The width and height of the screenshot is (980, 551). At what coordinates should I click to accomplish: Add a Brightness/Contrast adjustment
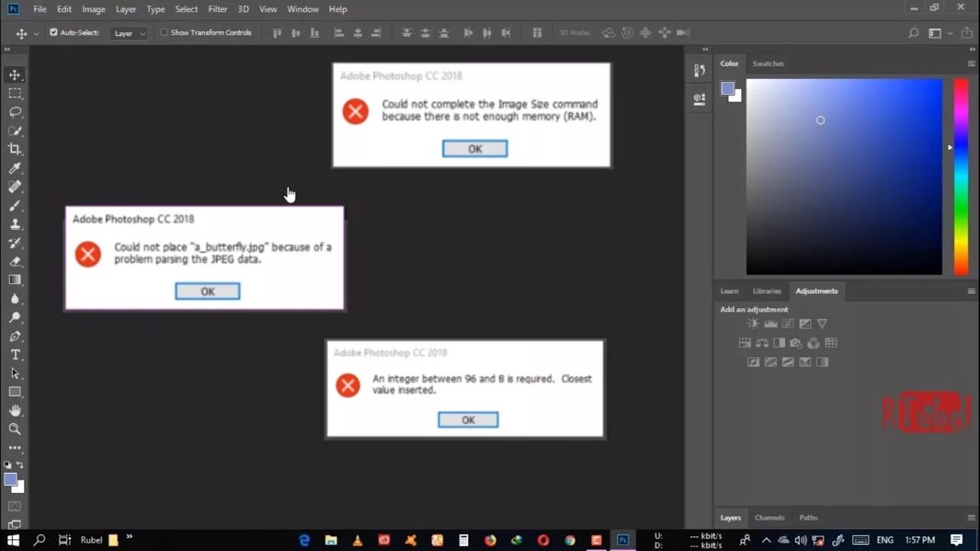coord(753,324)
